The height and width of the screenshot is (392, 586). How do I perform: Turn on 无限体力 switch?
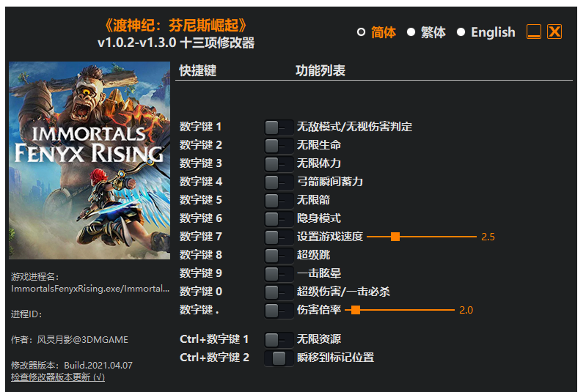[279, 164]
